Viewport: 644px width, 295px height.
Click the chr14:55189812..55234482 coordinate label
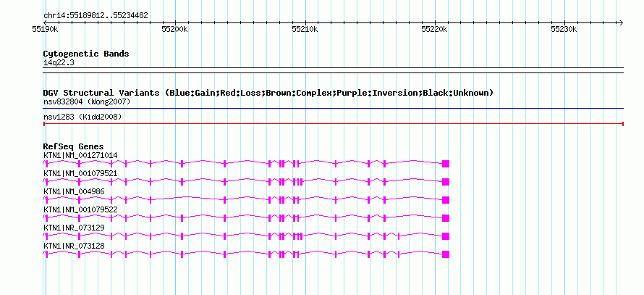96,16
